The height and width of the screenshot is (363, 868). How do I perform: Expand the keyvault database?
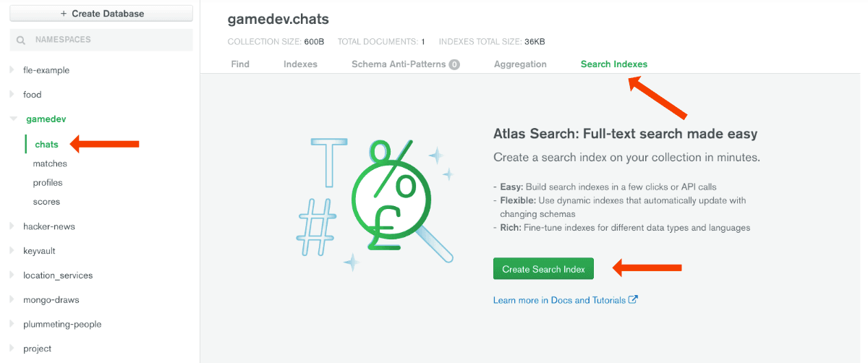tap(12, 251)
